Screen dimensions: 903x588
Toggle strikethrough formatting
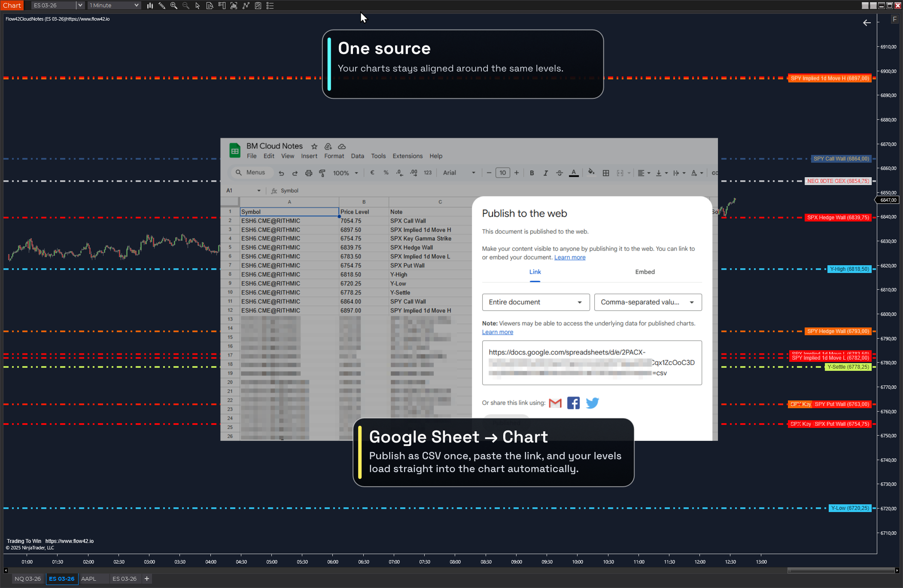(559, 173)
